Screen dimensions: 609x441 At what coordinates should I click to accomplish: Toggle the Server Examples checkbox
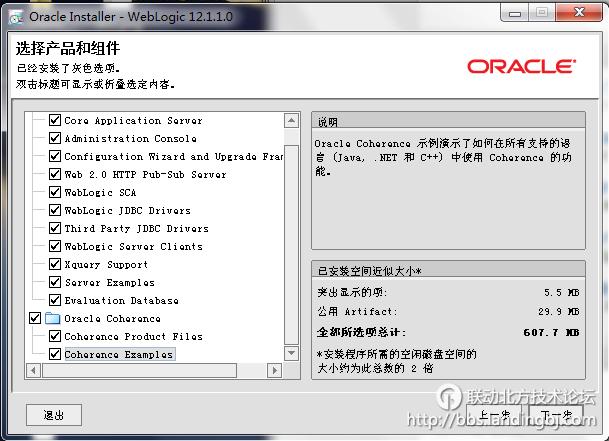tap(55, 282)
